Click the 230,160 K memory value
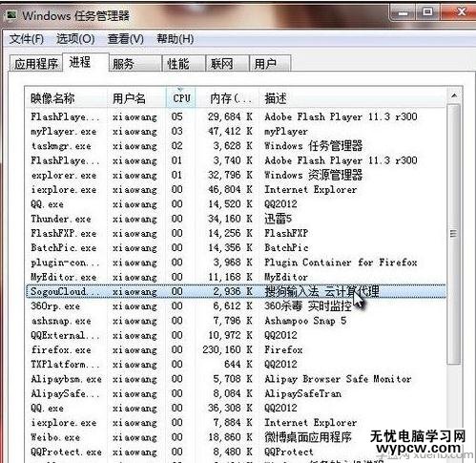The height and width of the screenshot is (463, 476). click(x=227, y=350)
